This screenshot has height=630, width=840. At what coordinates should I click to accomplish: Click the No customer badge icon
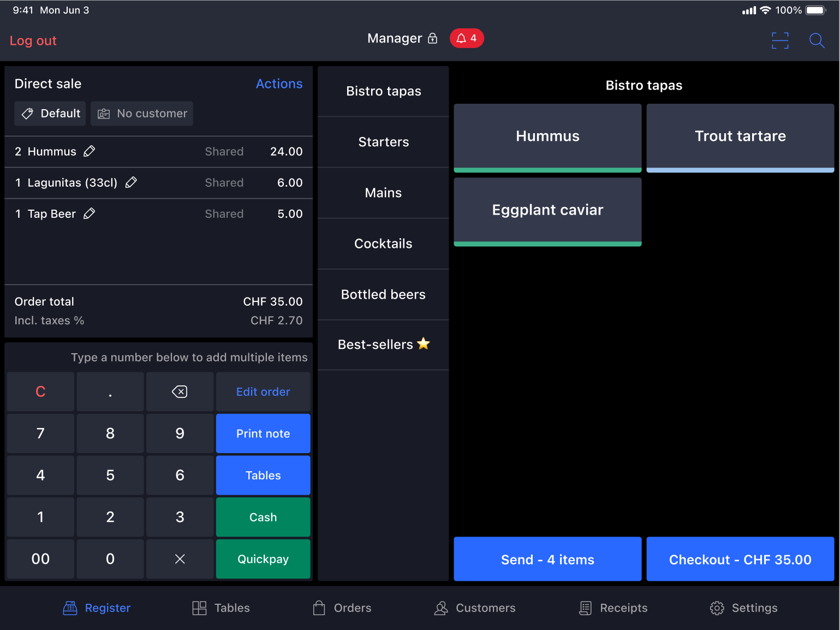(x=103, y=114)
